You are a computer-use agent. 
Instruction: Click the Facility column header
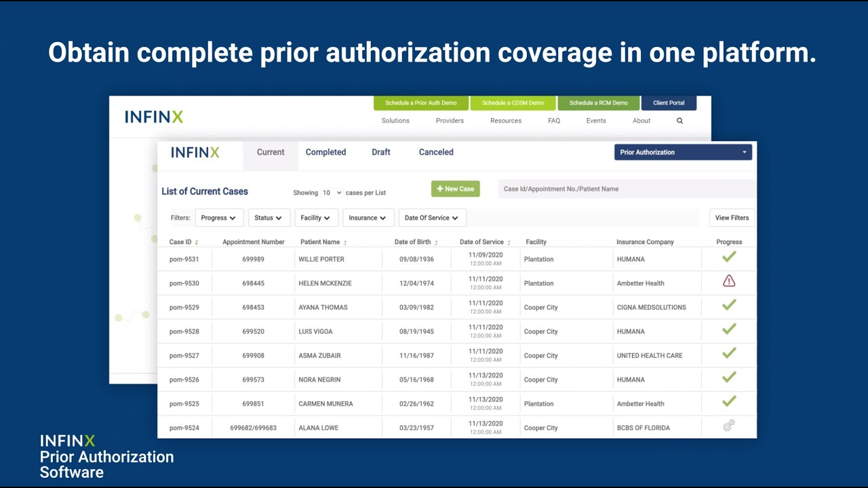536,242
